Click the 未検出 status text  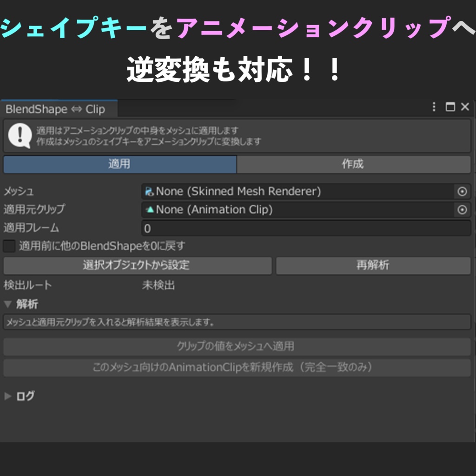[159, 285]
